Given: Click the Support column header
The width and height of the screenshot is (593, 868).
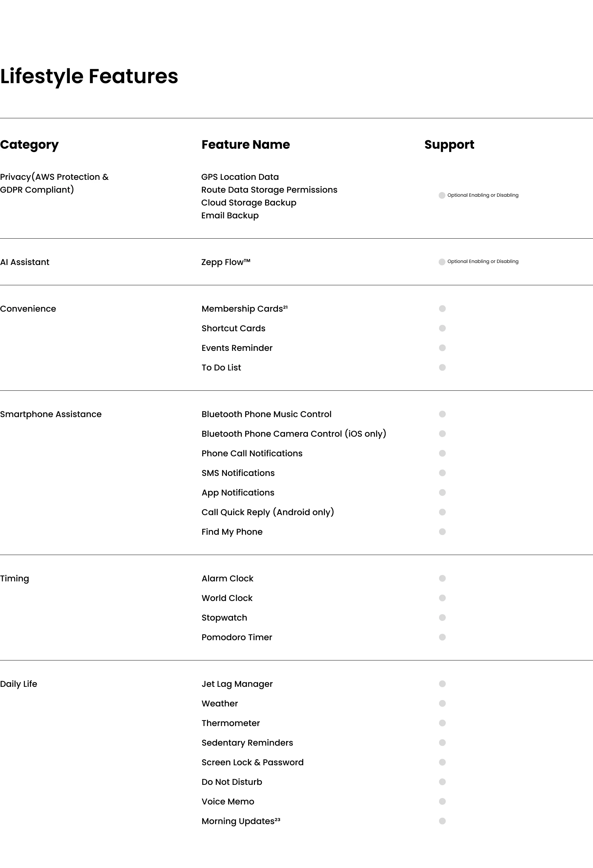Looking at the screenshot, I should (x=449, y=145).
